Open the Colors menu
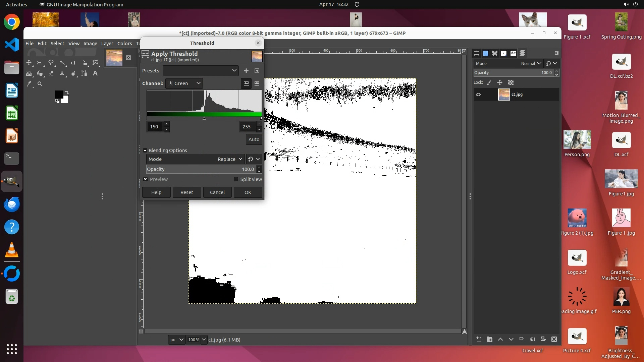644x362 pixels. (x=124, y=44)
